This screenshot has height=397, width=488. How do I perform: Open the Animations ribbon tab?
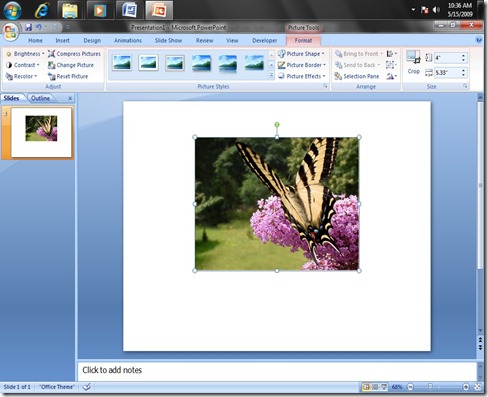point(128,40)
